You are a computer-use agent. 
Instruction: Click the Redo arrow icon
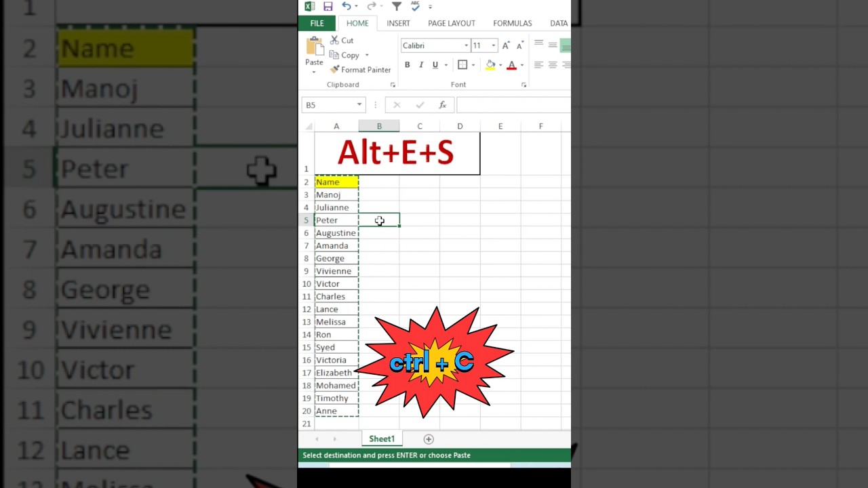point(371,7)
